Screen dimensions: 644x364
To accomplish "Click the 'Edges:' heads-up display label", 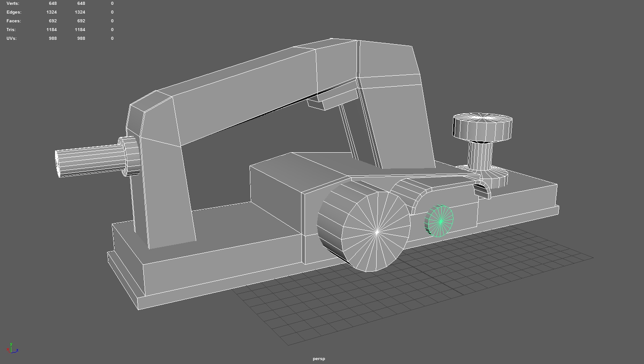I will point(14,12).
